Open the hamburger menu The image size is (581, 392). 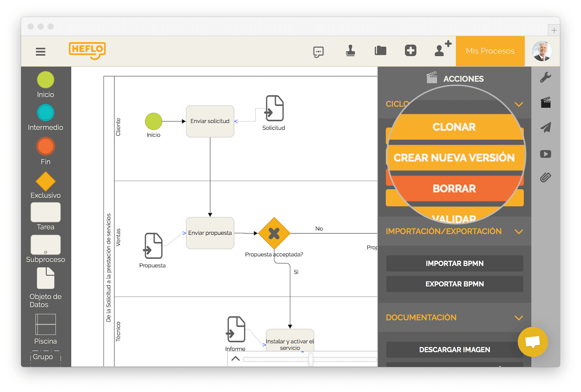click(40, 51)
